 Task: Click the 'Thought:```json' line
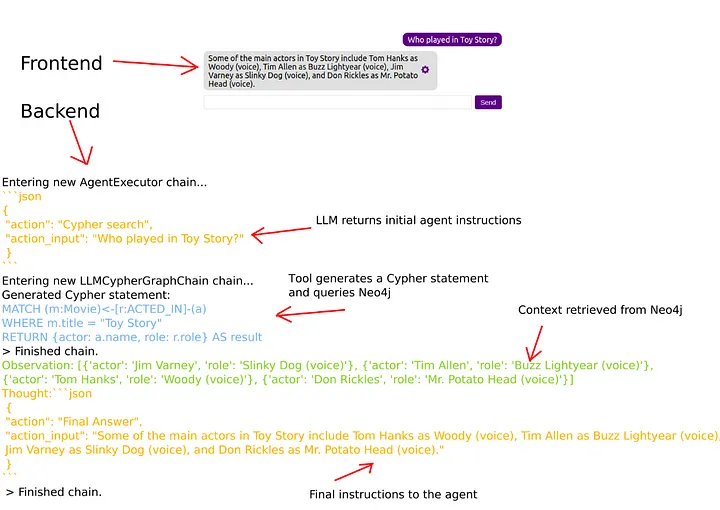tap(47, 393)
